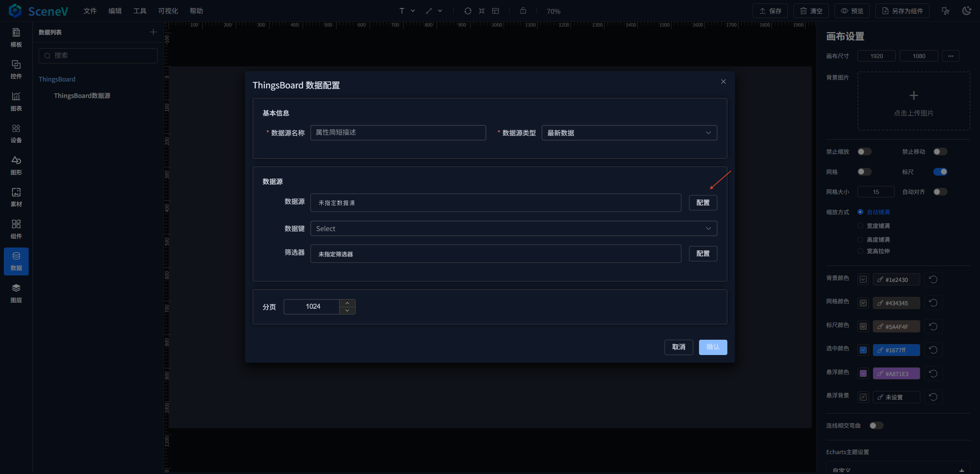Screen dimensions: 980x474
Task: Open the 图表 charts sidebar panel
Action: [x=16, y=102]
